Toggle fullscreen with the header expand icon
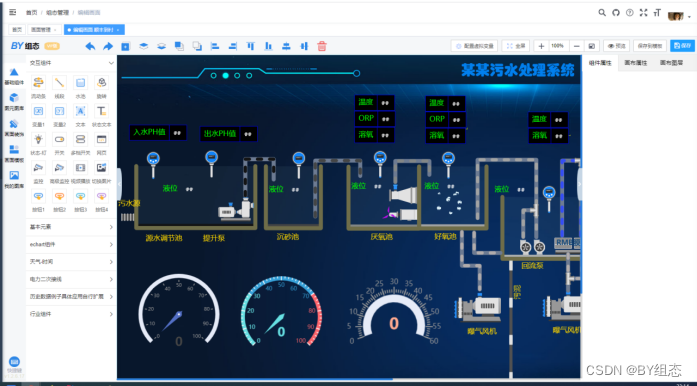The image size is (697, 386). (643, 12)
